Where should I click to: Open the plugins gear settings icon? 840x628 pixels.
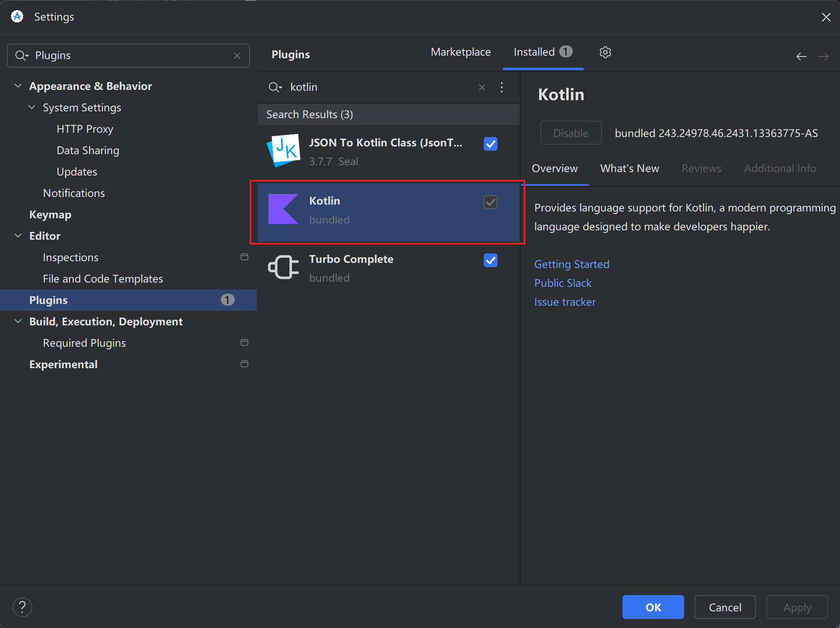[x=605, y=52]
